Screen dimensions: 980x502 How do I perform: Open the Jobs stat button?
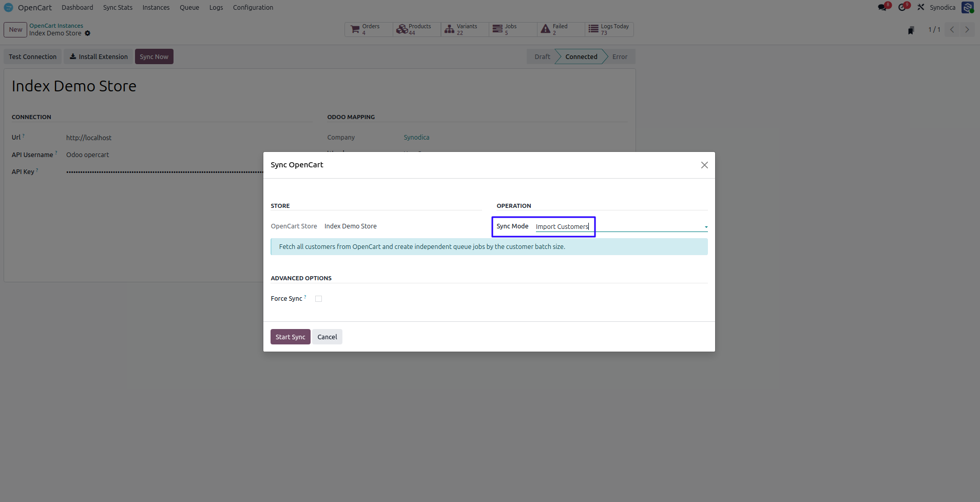tap(512, 29)
